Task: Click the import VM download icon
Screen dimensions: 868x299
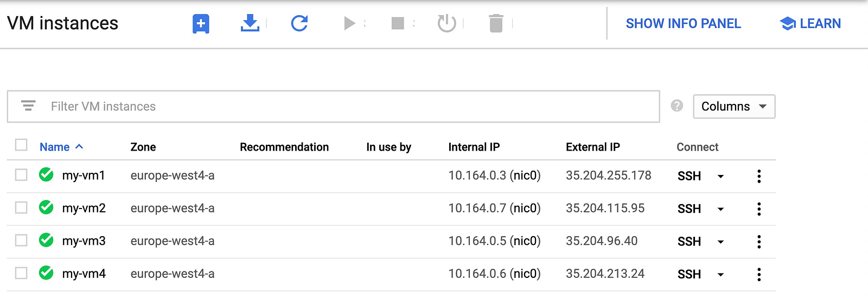Action: (x=250, y=23)
